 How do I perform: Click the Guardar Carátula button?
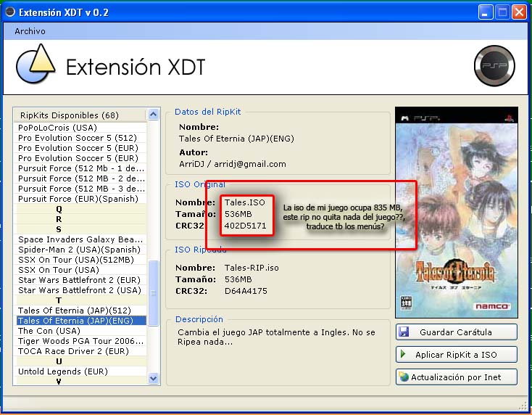tap(457, 332)
